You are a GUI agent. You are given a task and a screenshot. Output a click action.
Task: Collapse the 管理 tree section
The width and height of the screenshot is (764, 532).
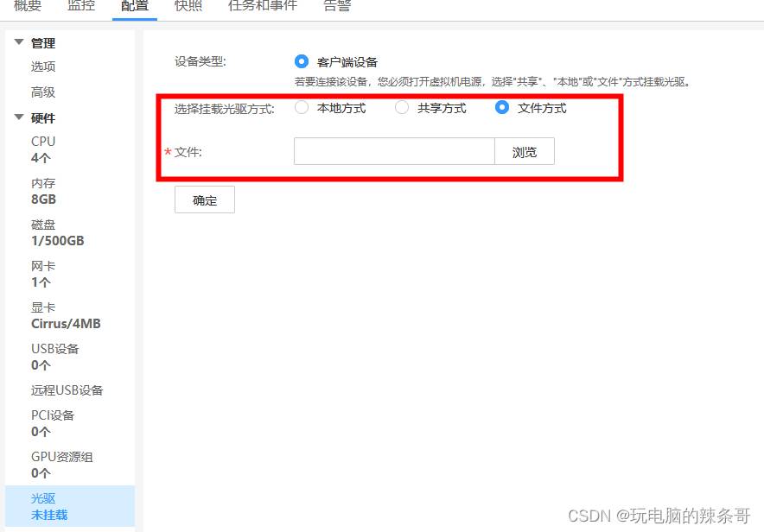point(19,43)
